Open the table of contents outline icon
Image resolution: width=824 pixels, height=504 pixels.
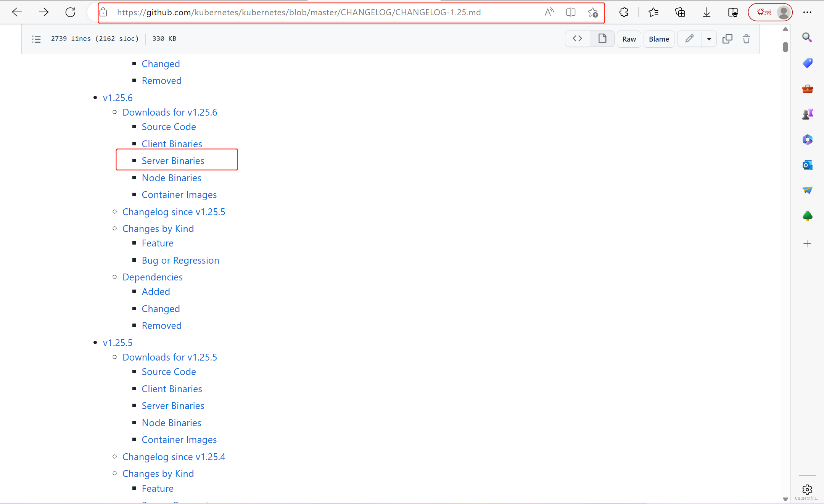point(36,39)
